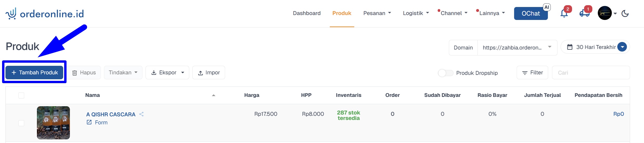
Task: Click the Cari search field
Action: pyautogui.click(x=591, y=73)
